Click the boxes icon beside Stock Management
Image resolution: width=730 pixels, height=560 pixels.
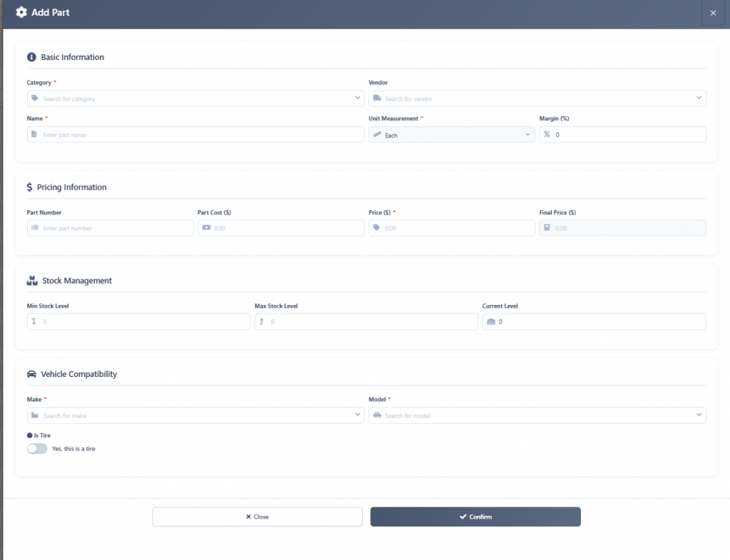[32, 281]
